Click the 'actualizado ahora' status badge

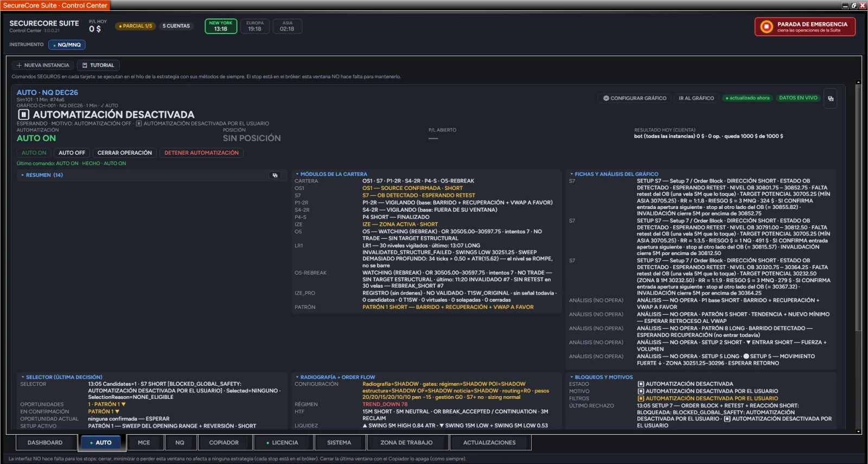click(x=748, y=98)
